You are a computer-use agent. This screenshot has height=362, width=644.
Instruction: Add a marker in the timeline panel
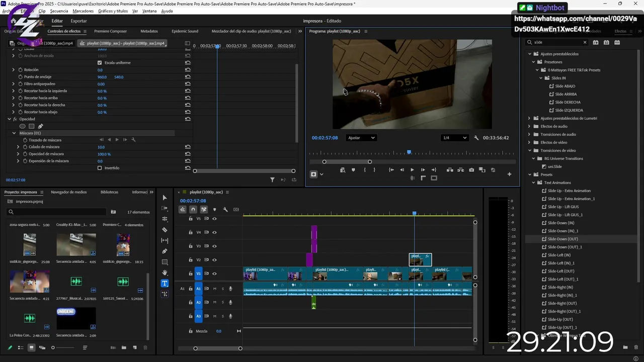215,210
